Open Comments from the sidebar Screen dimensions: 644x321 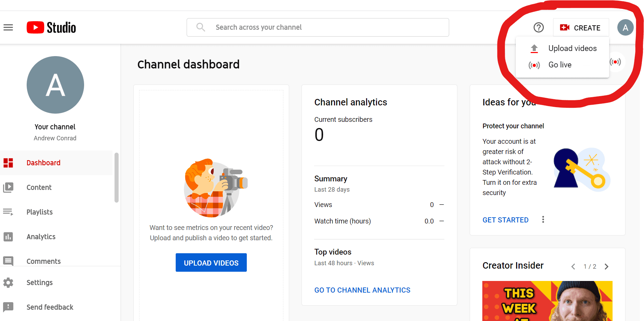tap(43, 261)
